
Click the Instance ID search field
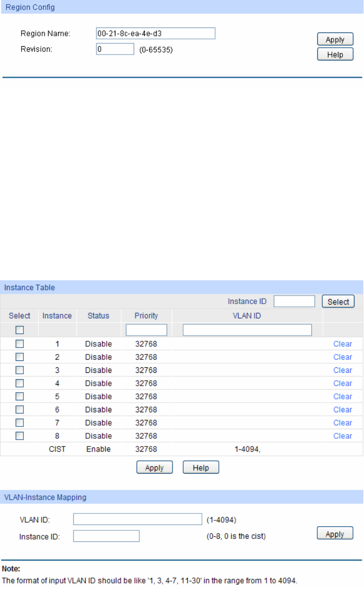point(294,301)
